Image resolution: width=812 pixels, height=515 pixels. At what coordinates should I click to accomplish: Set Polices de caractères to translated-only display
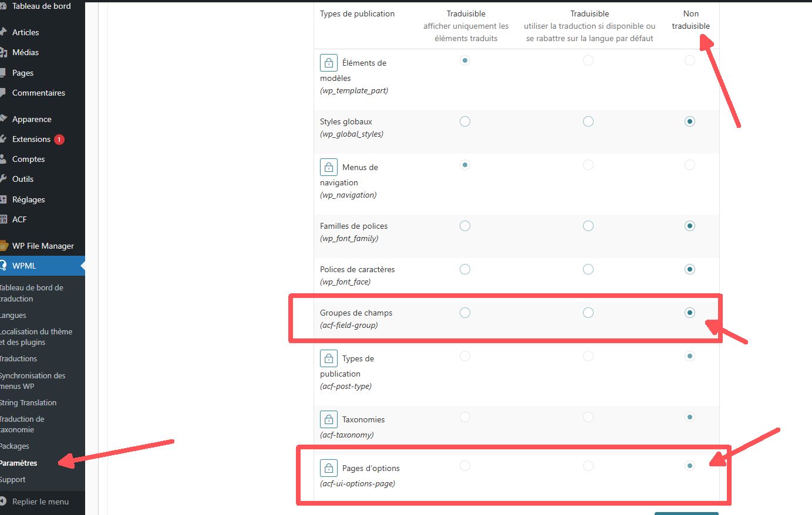click(x=465, y=269)
